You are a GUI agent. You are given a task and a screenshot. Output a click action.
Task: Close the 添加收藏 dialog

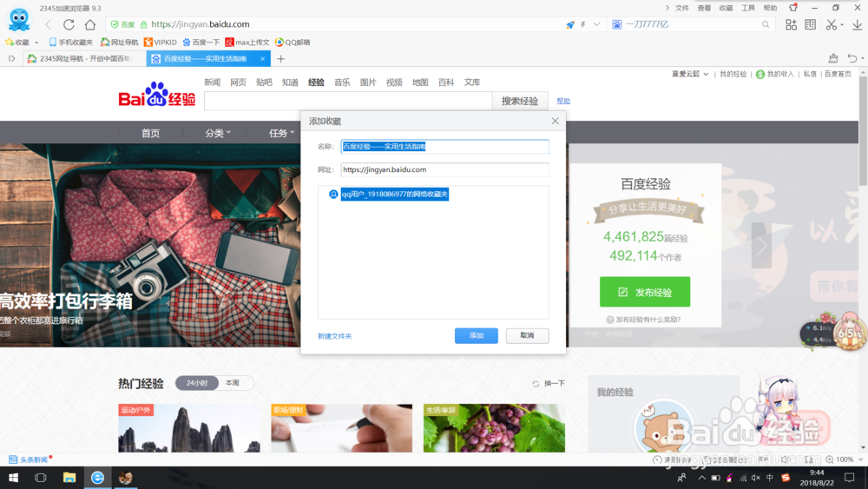(x=556, y=121)
